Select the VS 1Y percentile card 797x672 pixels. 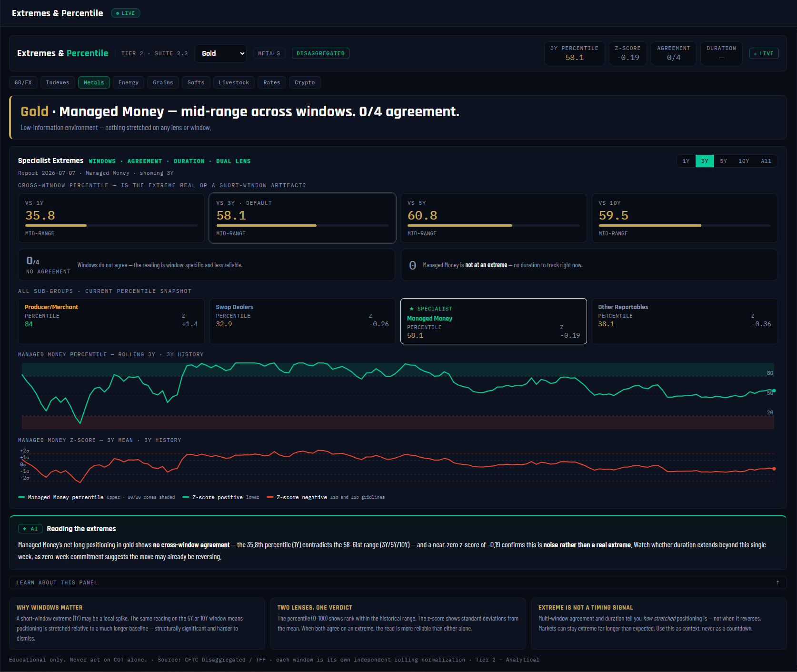click(x=111, y=218)
